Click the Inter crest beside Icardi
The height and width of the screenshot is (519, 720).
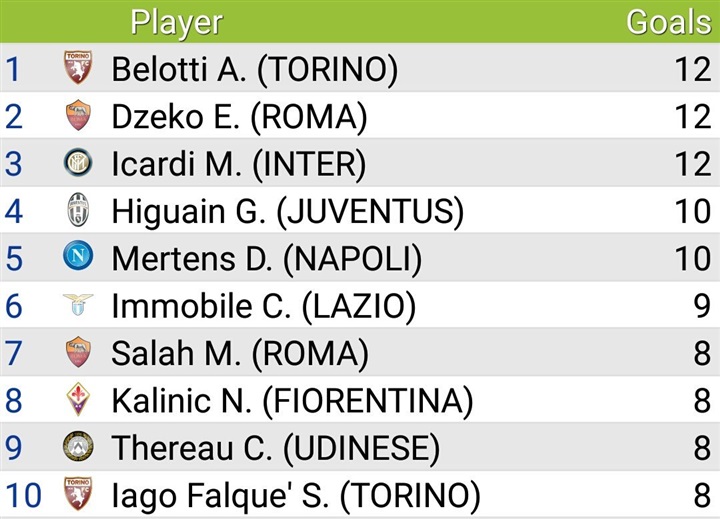pos(77,163)
